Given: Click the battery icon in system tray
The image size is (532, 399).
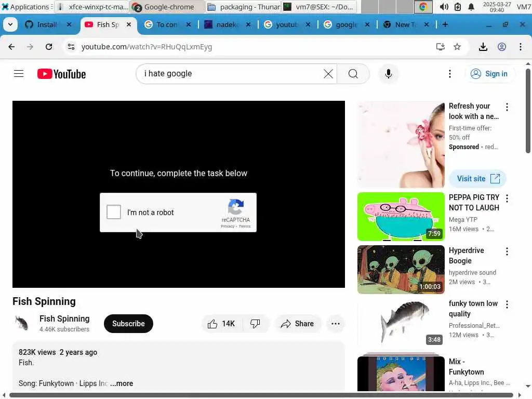Looking at the screenshot, I should click(458, 7).
